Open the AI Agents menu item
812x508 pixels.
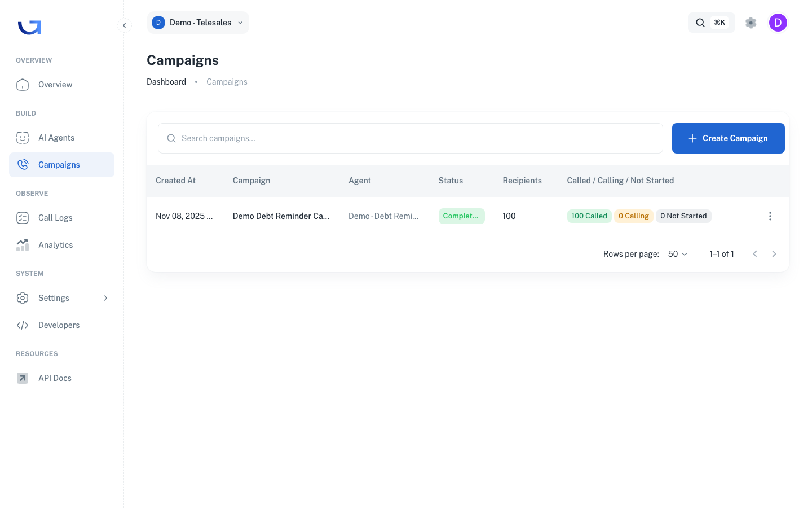[62, 138]
